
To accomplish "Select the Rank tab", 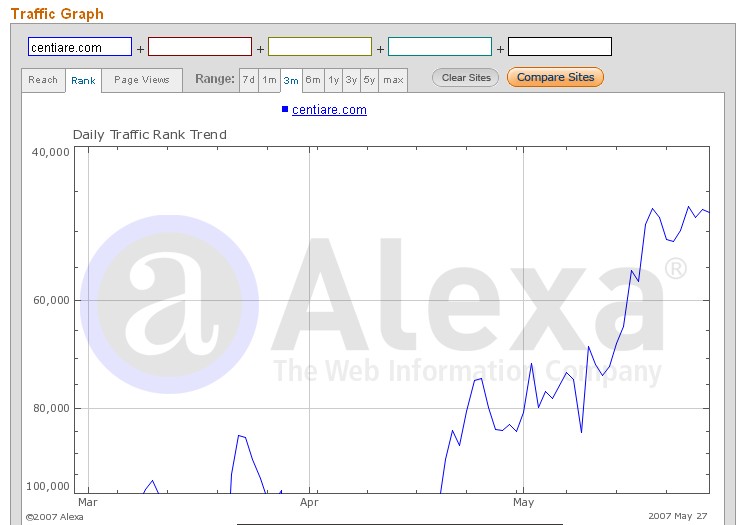I will 83,81.
